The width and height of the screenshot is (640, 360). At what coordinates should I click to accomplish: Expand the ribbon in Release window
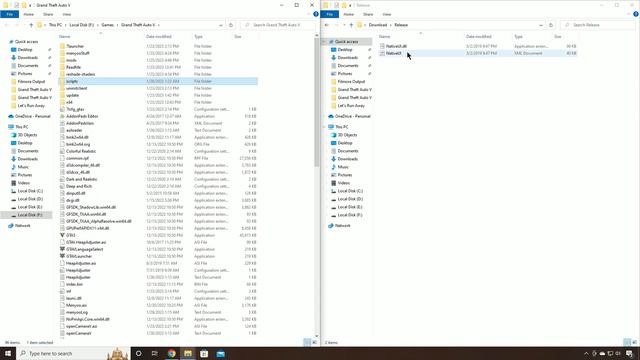[x=629, y=14]
